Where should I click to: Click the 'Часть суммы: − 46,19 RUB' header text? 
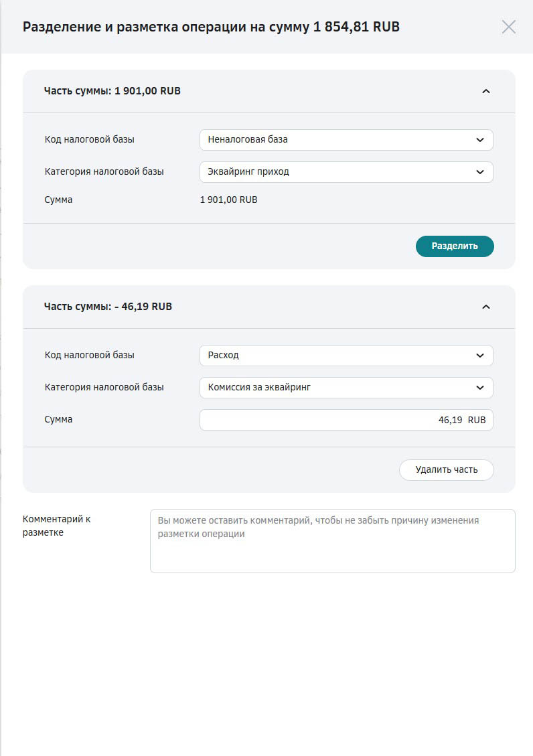tap(108, 307)
